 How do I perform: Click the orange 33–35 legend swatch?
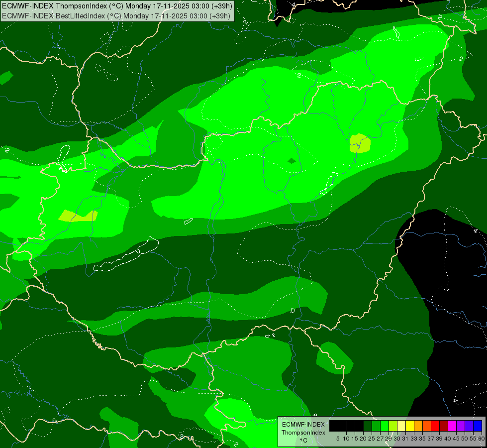(x=418, y=426)
